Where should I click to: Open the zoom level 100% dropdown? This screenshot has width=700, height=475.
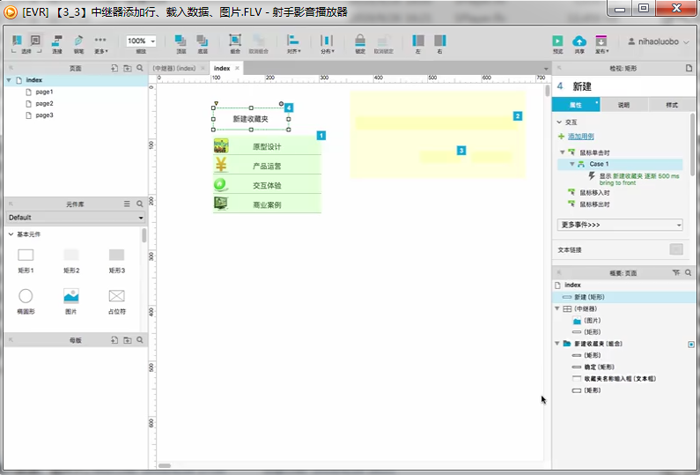[x=140, y=41]
